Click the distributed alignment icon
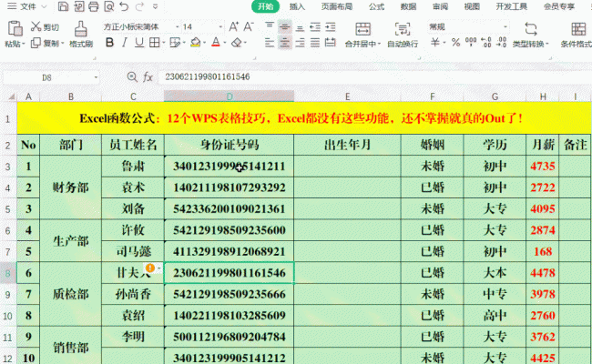Viewport: 592px width, 364px height. (x=330, y=43)
